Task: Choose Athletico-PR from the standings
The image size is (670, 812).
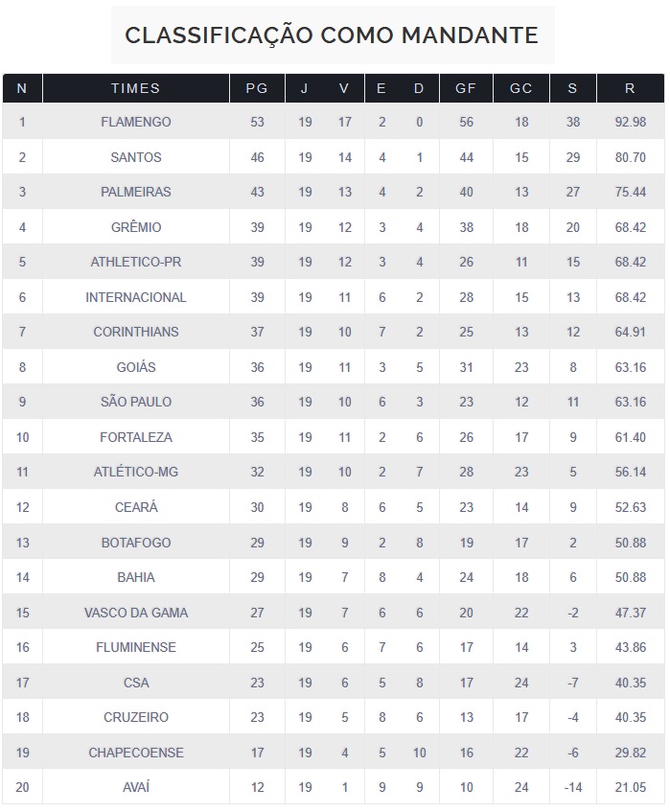Action: click(x=135, y=262)
